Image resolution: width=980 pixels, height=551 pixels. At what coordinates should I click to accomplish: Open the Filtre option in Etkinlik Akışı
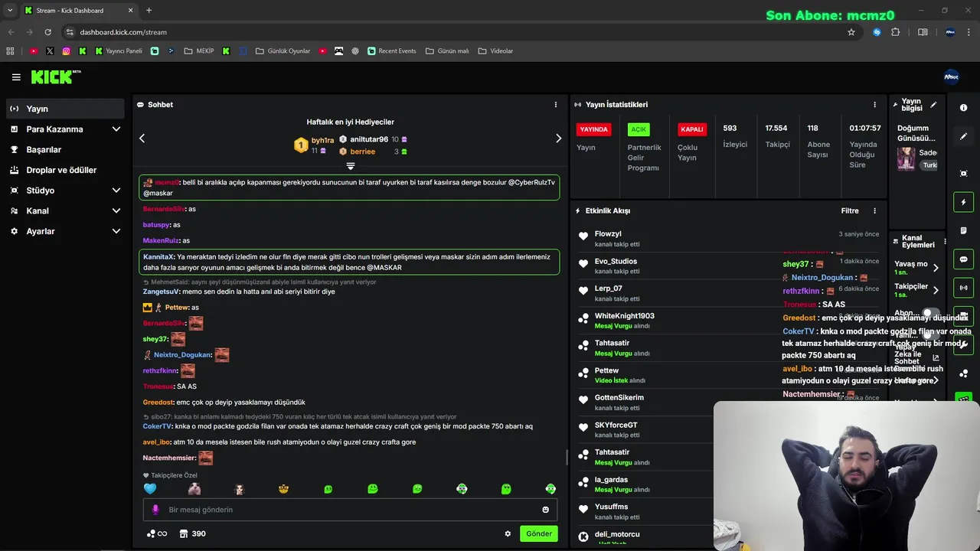click(x=850, y=210)
